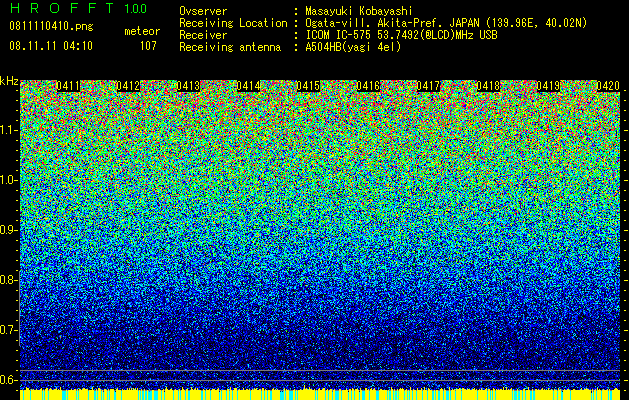This screenshot has width=629, height=400.
Task: Click the 0419 time marker
Action: coord(548,86)
